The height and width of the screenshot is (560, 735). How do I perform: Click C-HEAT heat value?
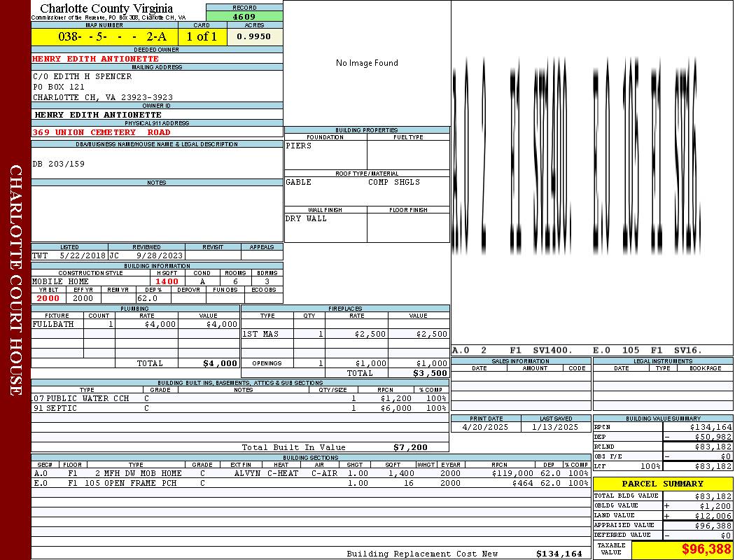[283, 473]
